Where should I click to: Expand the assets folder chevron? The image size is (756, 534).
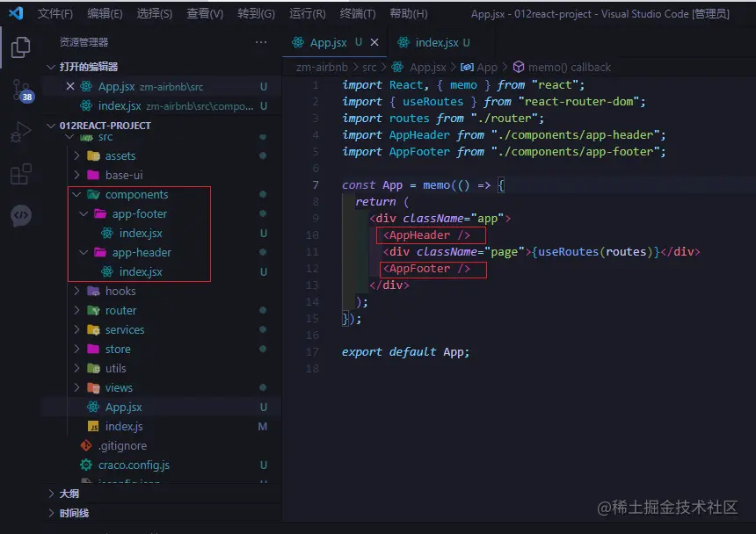76,155
